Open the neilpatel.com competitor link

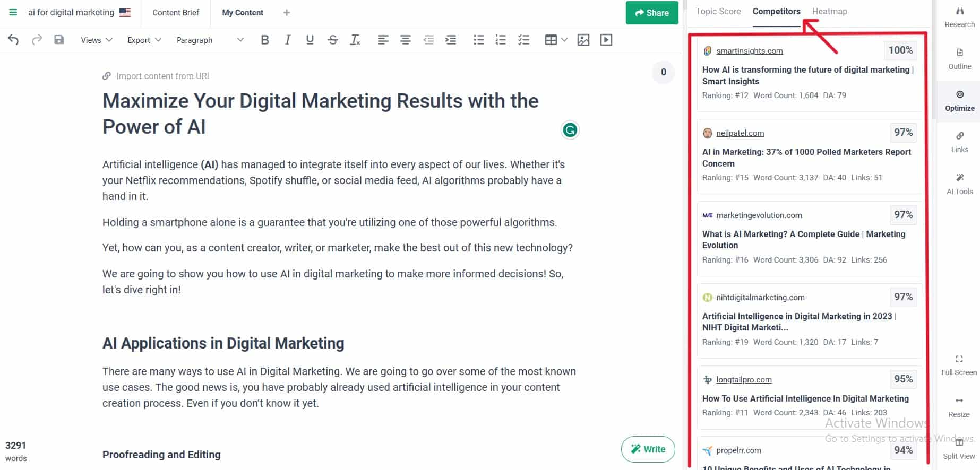click(740, 133)
